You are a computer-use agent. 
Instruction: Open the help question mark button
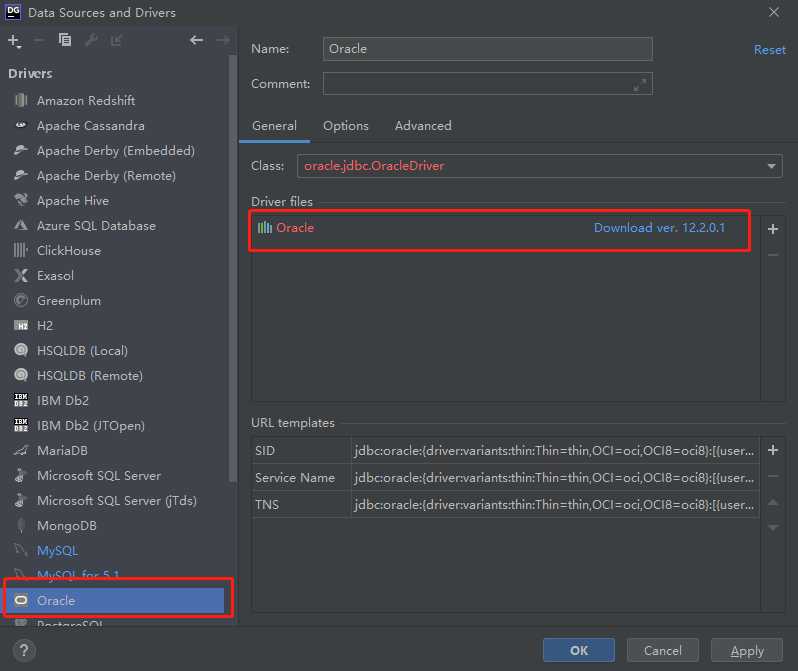tap(24, 650)
